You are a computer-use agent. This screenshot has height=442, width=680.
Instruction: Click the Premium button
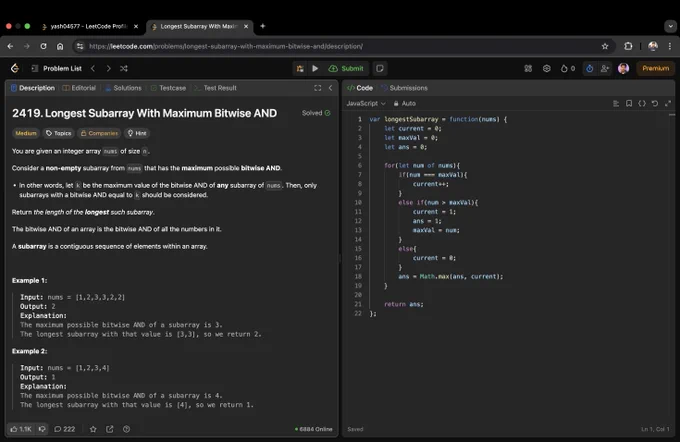click(x=655, y=69)
